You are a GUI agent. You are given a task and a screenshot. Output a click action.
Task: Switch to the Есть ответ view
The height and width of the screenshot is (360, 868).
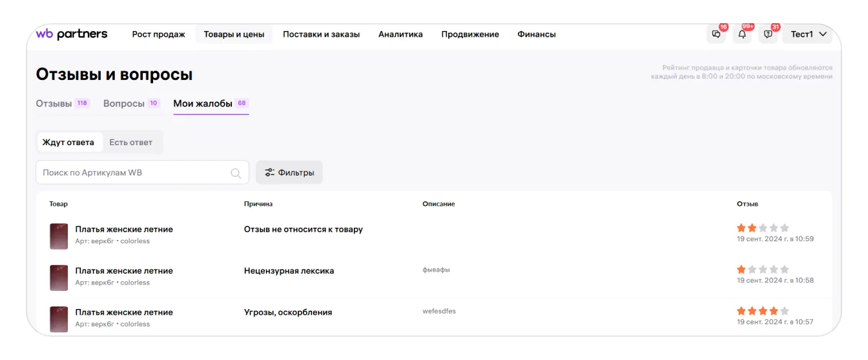[x=131, y=143]
